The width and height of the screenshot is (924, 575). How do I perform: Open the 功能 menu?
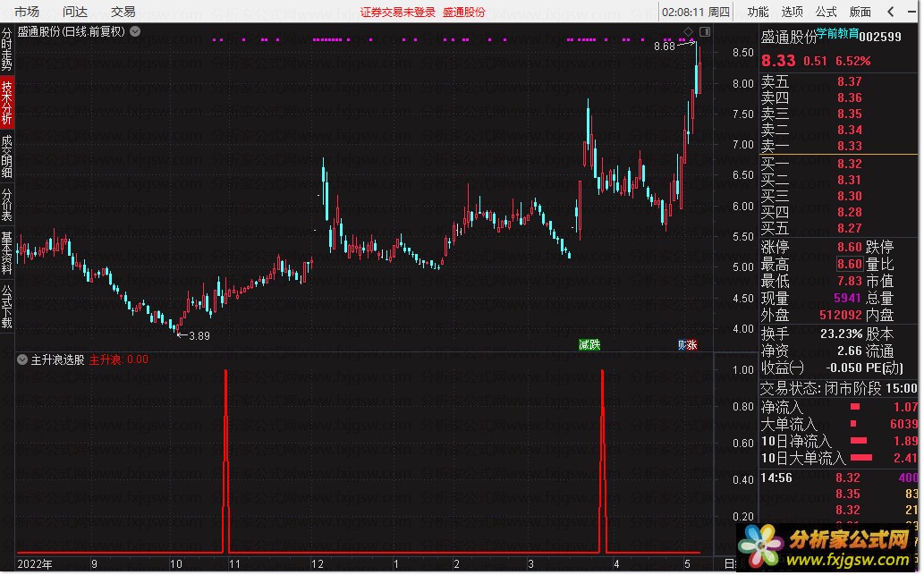coord(758,12)
